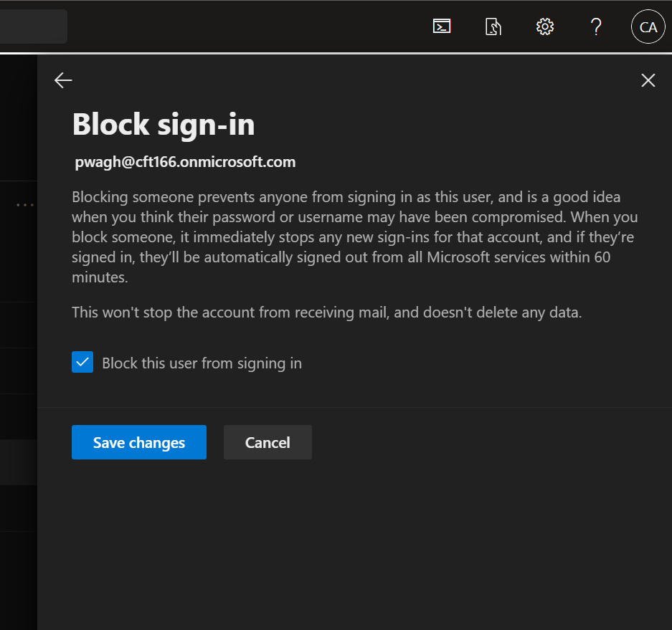Screen dimensions: 672x630
Task: Save changes to the block setting
Action: click(139, 442)
